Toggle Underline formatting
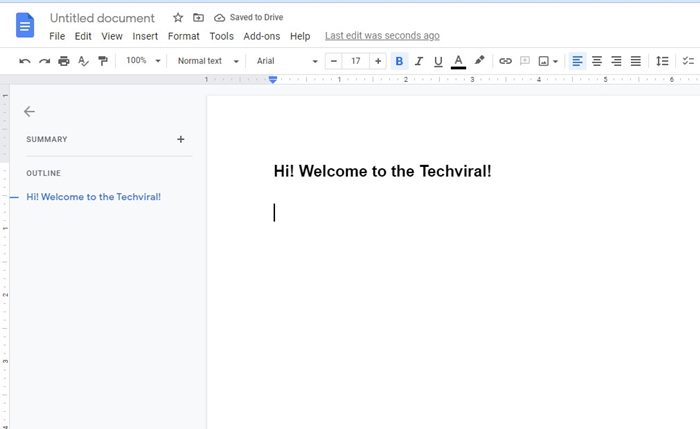The image size is (700, 429). (x=438, y=61)
